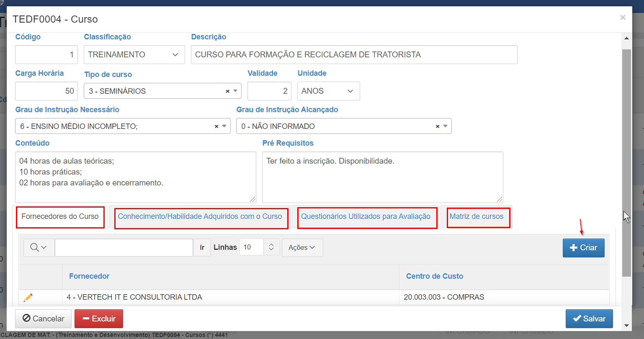
Task: Focus the Linhas rows value field
Action: pyautogui.click(x=251, y=247)
